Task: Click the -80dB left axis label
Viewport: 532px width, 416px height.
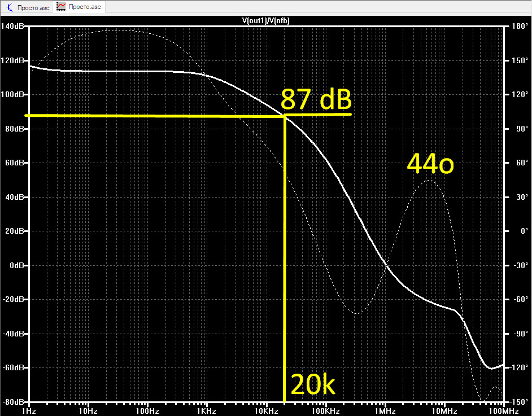Action: click(13, 402)
